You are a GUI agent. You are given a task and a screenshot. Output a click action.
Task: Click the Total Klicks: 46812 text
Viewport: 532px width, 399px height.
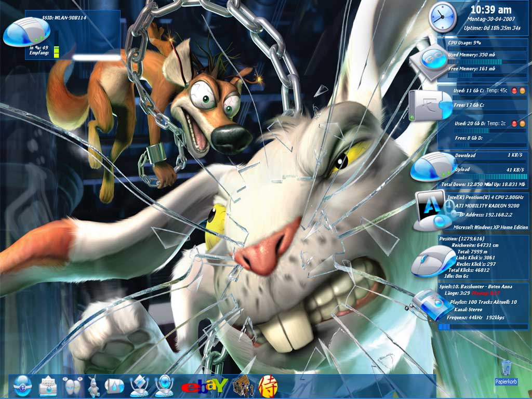point(469,270)
